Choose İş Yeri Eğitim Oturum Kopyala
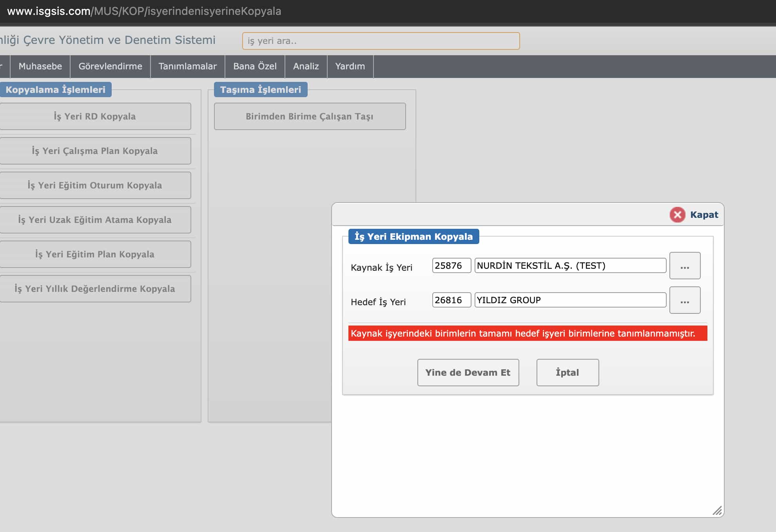The width and height of the screenshot is (776, 532). click(x=94, y=185)
